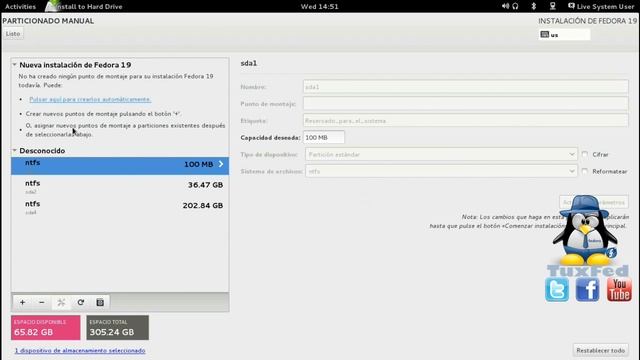Click the Punto de montaje input field
This screenshot has height=360, width=640.
click(x=466, y=104)
